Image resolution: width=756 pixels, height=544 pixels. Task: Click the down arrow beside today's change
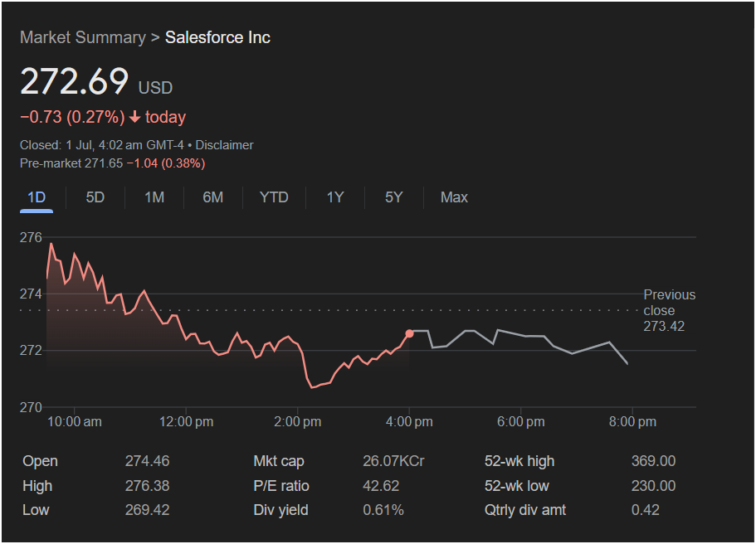click(134, 117)
